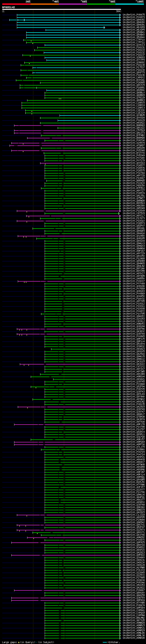Select hit UniRef100_C6T529
The height and width of the screenshot is (644, 146).
[x=134, y=213]
